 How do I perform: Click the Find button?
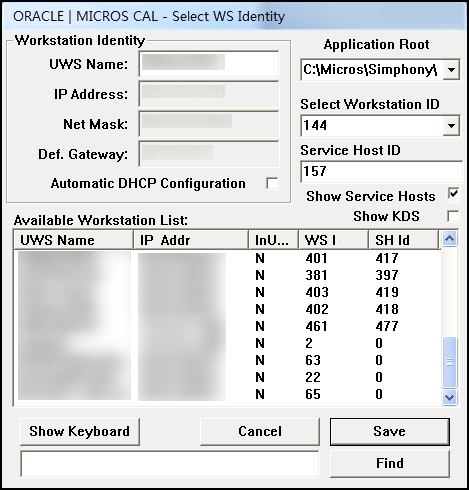point(390,463)
